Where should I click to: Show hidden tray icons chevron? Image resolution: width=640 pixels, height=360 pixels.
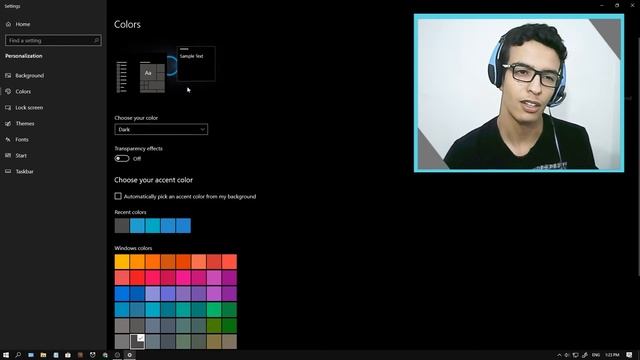coord(559,355)
